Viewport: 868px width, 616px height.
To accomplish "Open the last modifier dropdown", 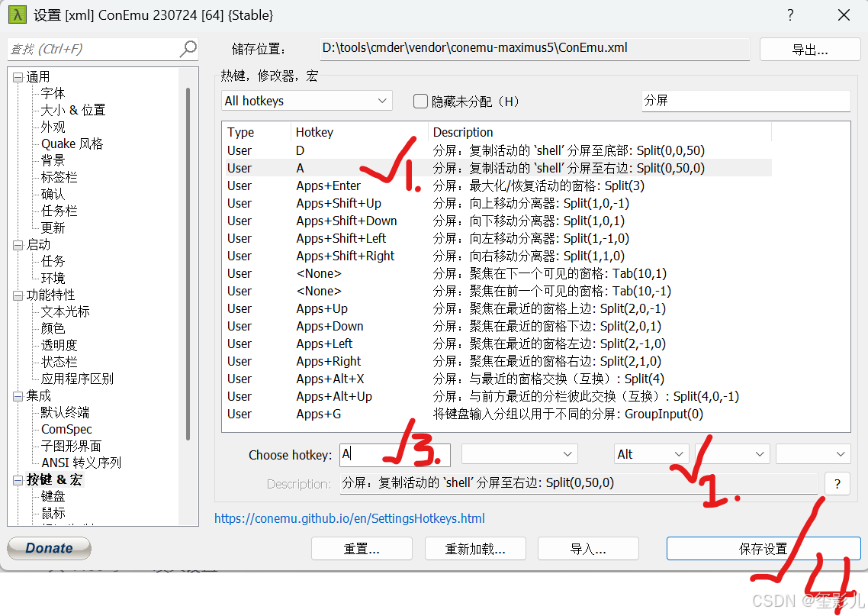I will click(813, 454).
